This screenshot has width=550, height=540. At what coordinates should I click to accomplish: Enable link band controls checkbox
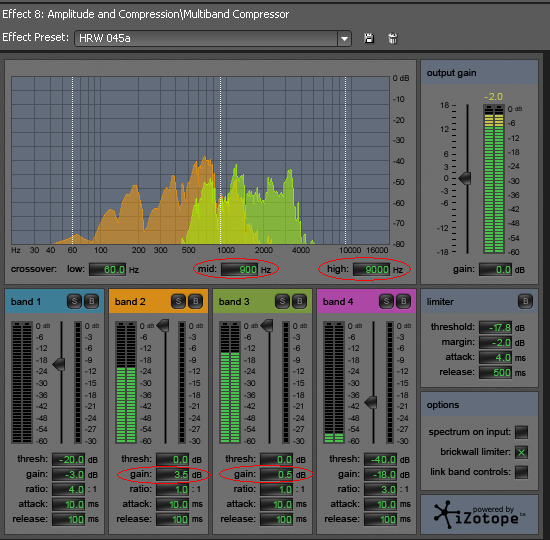521,472
